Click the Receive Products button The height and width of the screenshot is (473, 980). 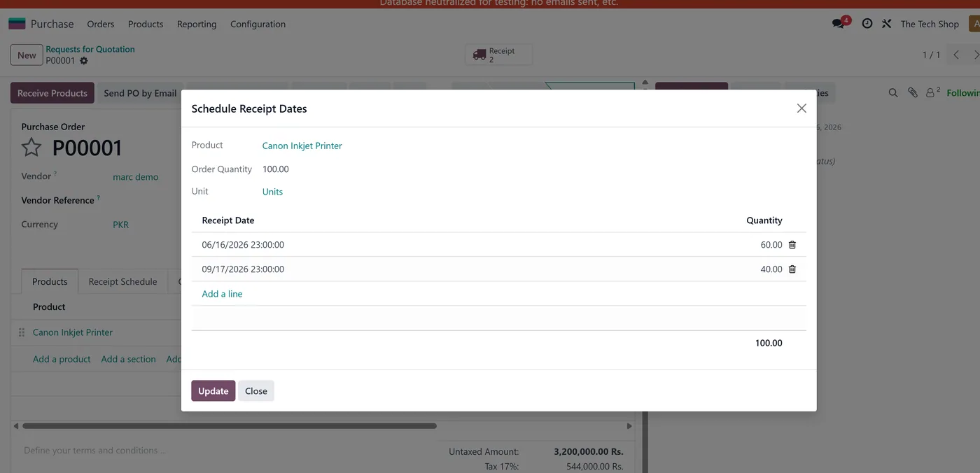[x=52, y=93]
